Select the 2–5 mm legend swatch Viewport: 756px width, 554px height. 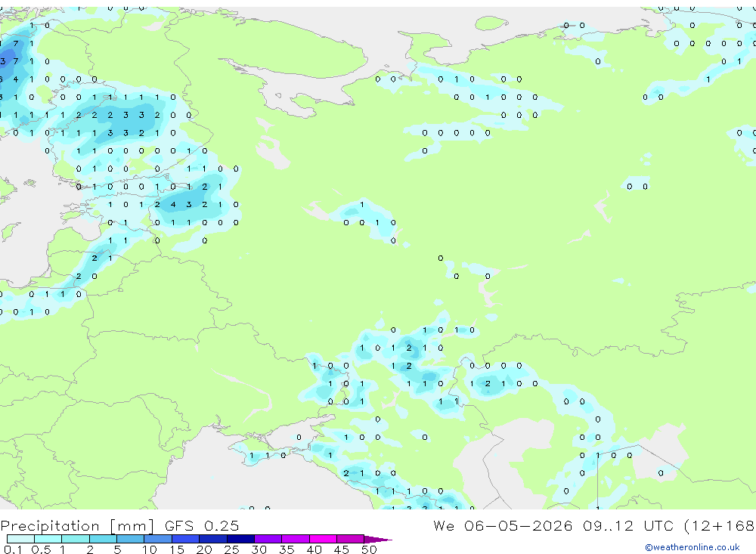pos(103,539)
